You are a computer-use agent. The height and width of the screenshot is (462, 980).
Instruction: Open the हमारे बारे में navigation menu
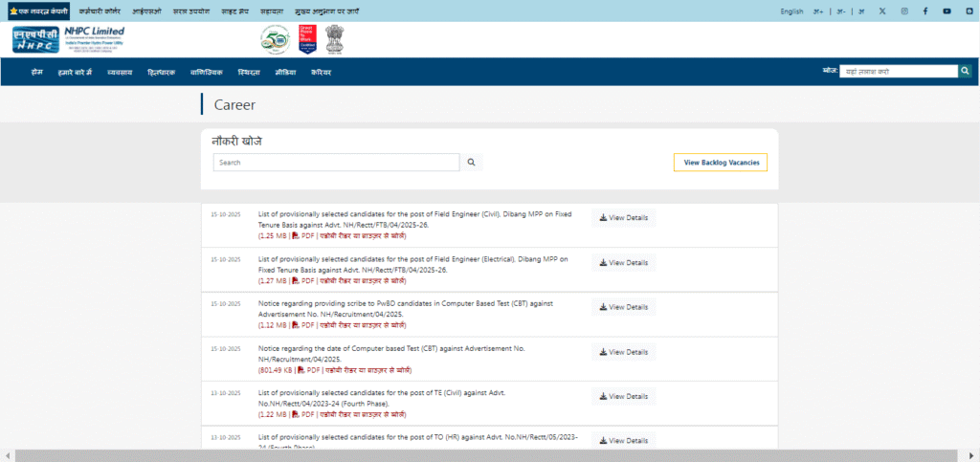click(x=75, y=72)
